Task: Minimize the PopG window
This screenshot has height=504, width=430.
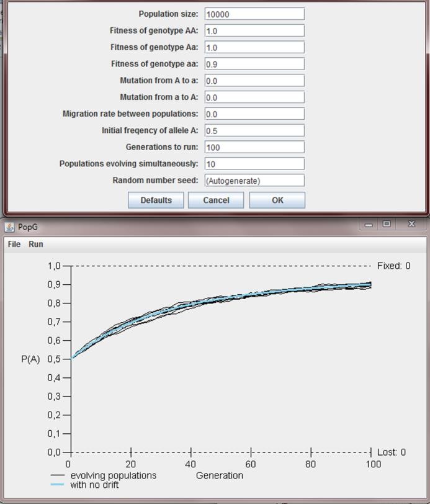Action: (369, 224)
